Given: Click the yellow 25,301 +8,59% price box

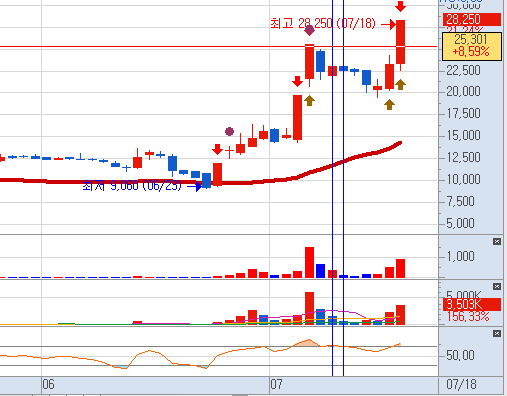Looking at the screenshot, I should 472,46.
